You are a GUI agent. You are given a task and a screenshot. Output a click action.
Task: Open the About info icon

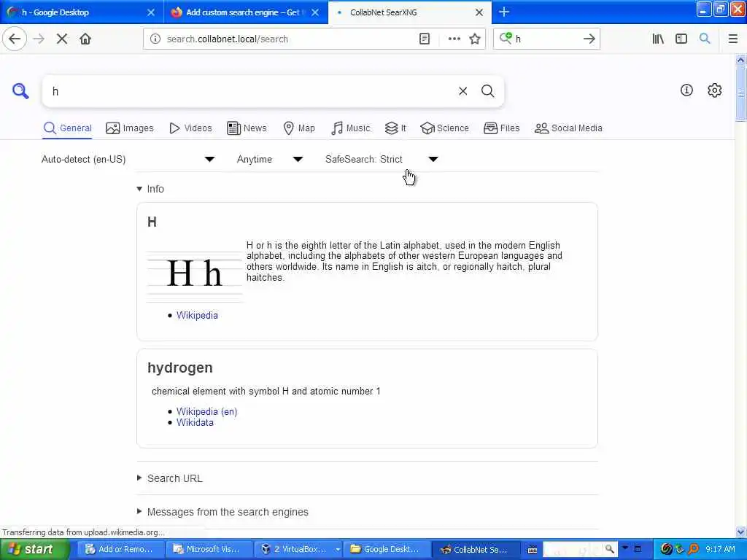pyautogui.click(x=686, y=90)
